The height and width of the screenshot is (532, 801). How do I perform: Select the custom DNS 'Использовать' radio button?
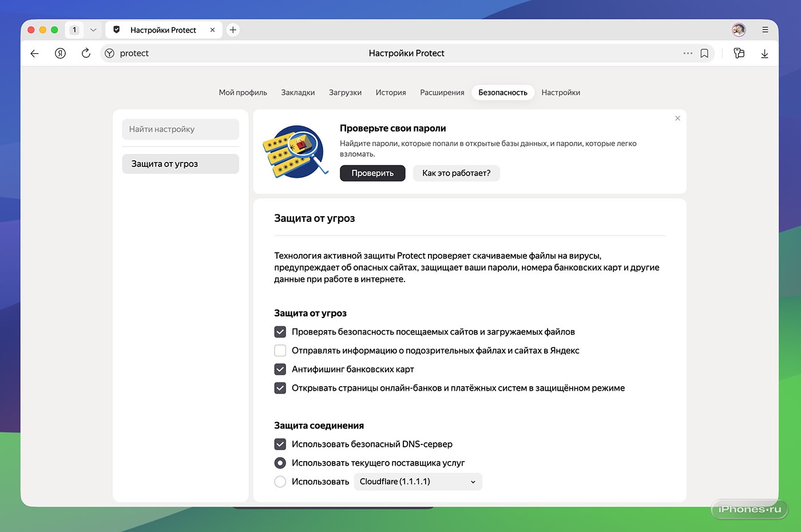tap(280, 482)
